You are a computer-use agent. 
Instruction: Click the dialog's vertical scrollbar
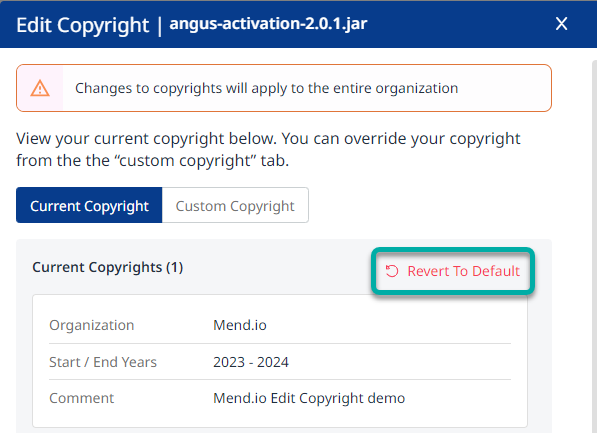point(594,246)
